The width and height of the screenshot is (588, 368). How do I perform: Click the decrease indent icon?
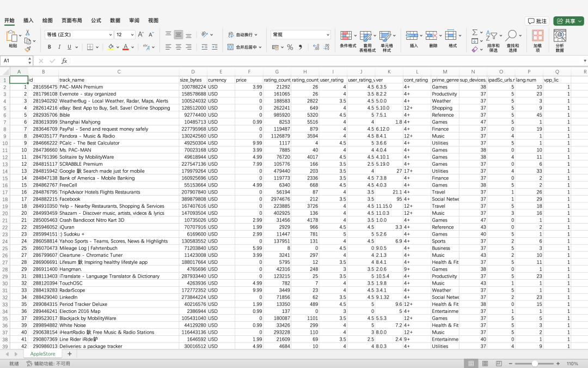(x=204, y=47)
